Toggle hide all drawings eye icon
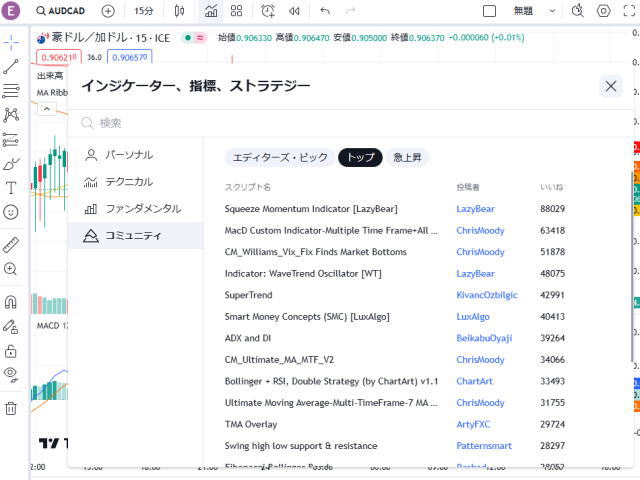 [x=11, y=374]
